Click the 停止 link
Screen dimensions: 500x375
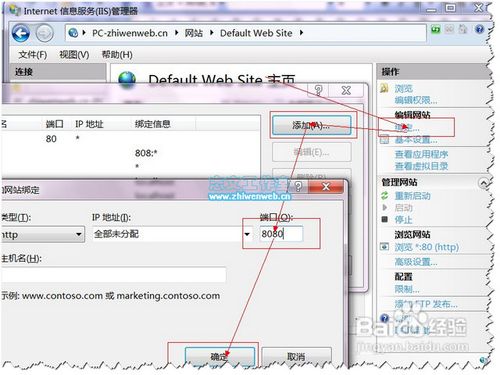click(403, 220)
